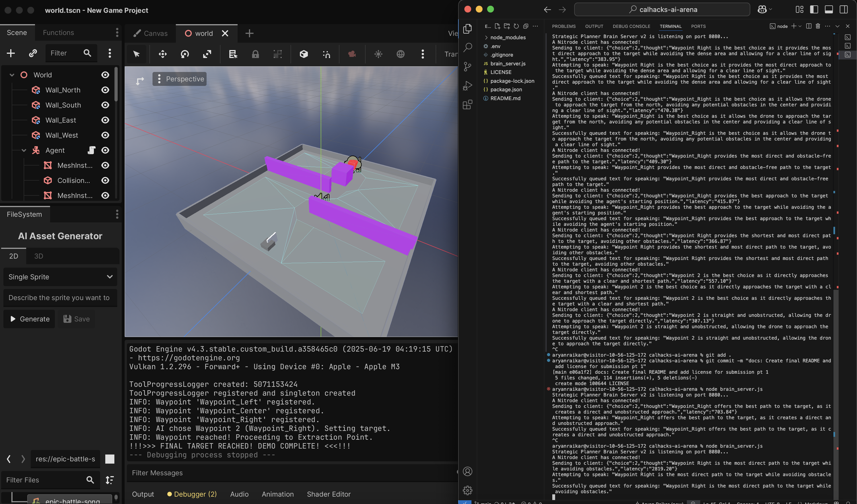Select the Move mode tool in viewport toolbar
857x504 pixels.
tap(162, 54)
